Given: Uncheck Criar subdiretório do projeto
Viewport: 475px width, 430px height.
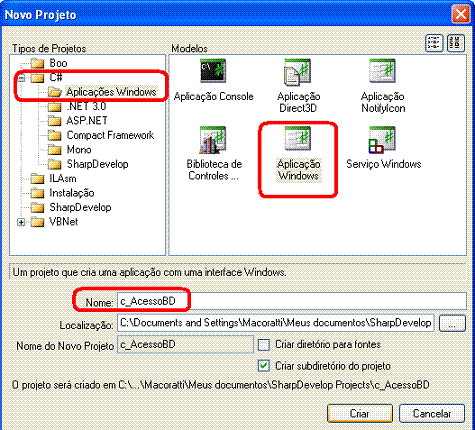Looking at the screenshot, I should [x=264, y=366].
